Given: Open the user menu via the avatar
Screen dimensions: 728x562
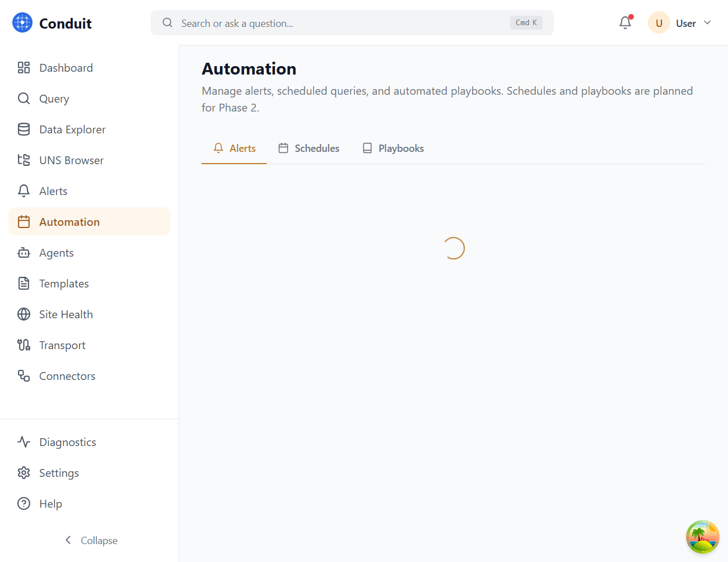Looking at the screenshot, I should [659, 23].
